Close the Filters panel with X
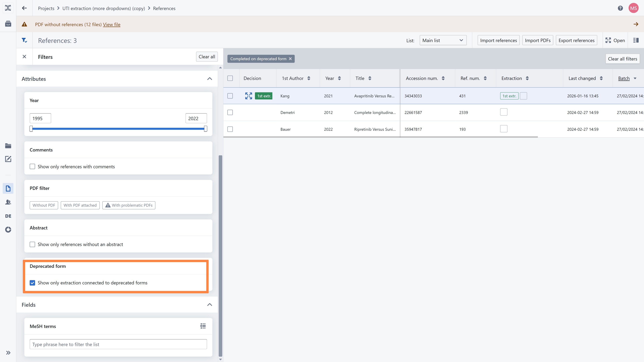The height and width of the screenshot is (362, 644). click(x=24, y=57)
